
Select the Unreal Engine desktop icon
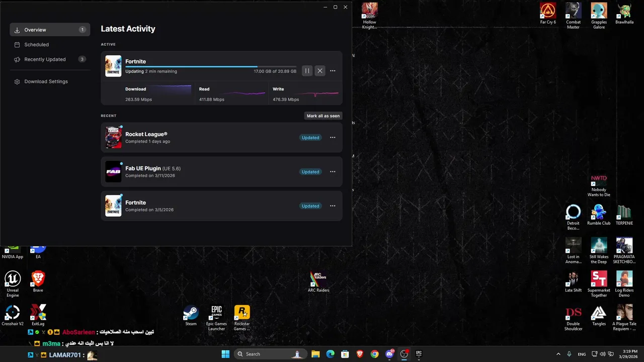click(13, 285)
